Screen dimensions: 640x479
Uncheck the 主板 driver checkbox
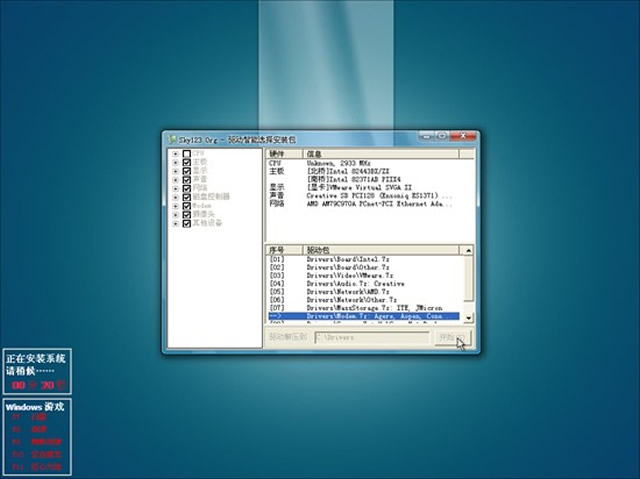tap(187, 163)
